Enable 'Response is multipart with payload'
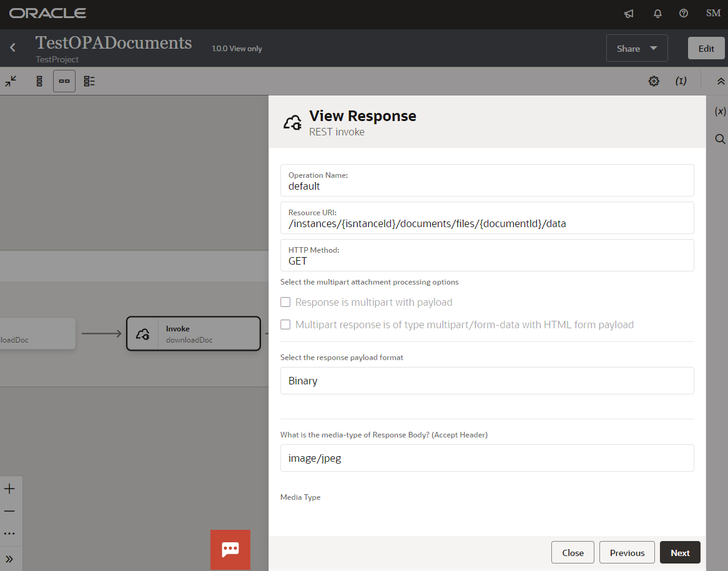The image size is (728, 571). pyautogui.click(x=285, y=301)
